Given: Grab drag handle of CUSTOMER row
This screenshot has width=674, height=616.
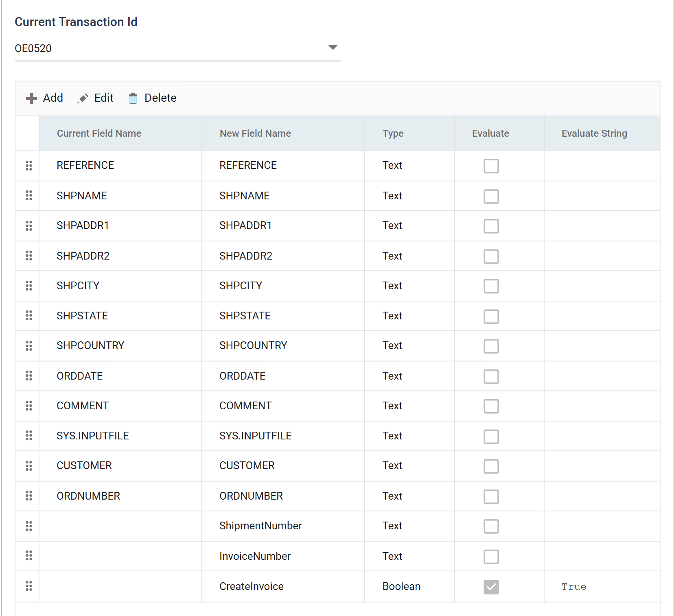Looking at the screenshot, I should (29, 466).
